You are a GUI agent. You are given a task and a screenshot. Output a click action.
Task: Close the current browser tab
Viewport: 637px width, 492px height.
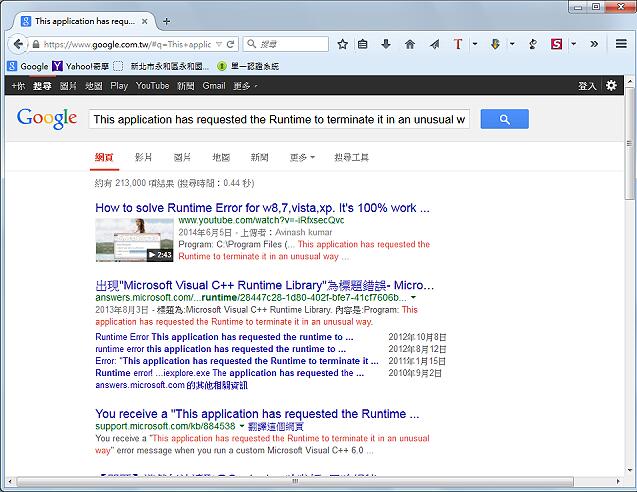145,22
